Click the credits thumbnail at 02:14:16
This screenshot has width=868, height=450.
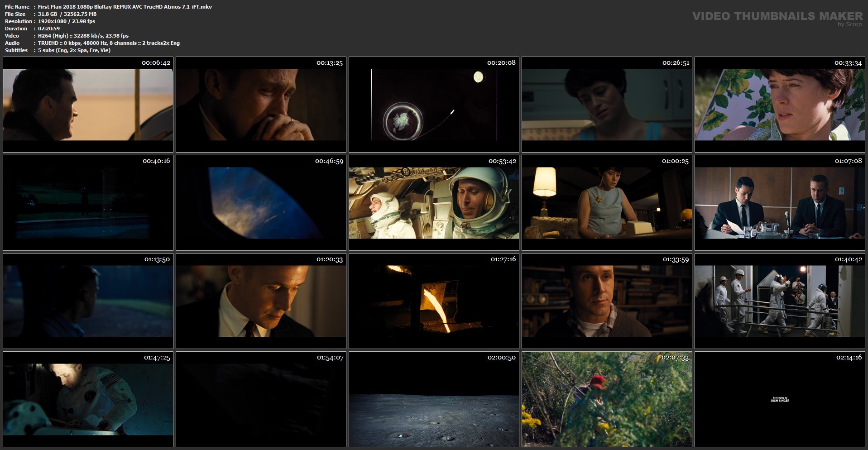click(x=780, y=399)
